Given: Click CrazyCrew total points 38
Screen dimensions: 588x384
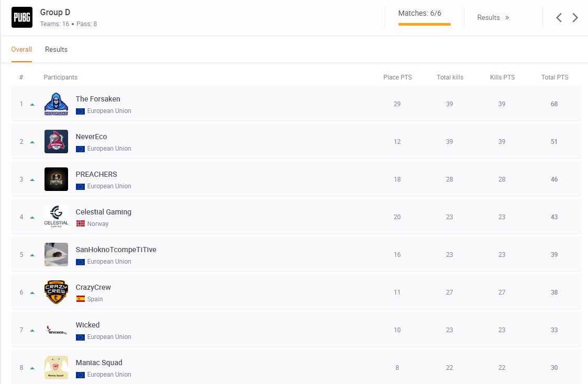Looking at the screenshot, I should pyautogui.click(x=554, y=292).
